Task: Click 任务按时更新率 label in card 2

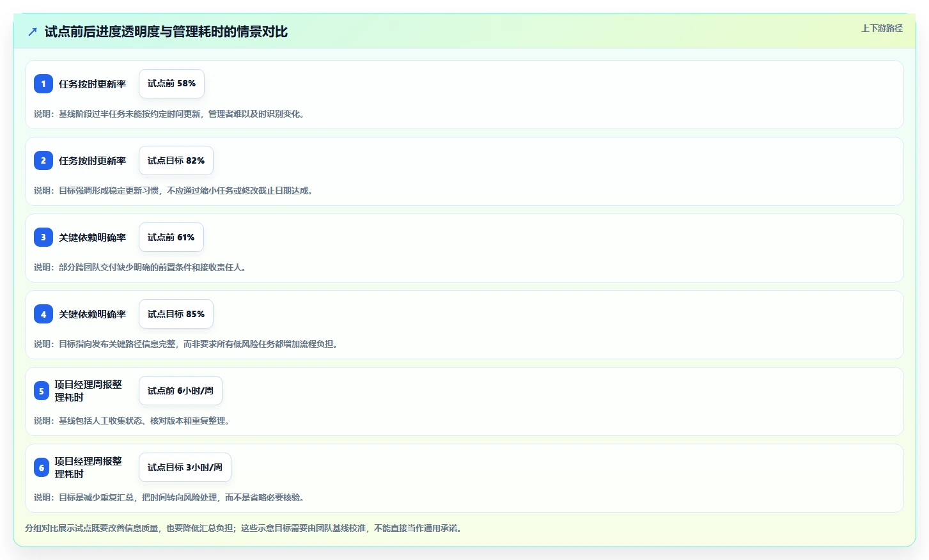Action: click(x=92, y=160)
